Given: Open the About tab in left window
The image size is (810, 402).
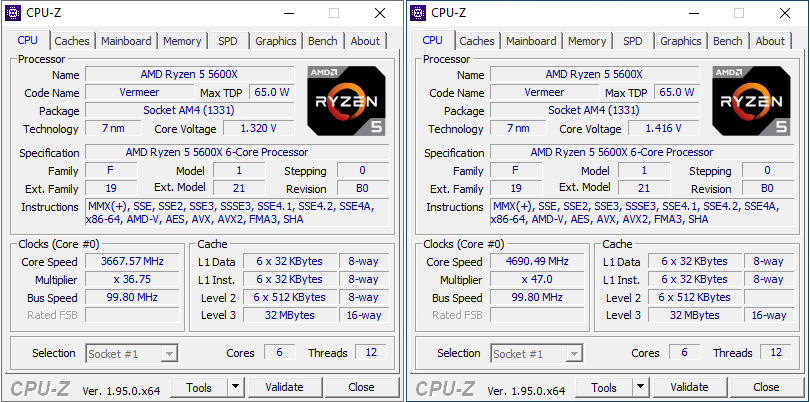Looking at the screenshot, I should coord(365,41).
